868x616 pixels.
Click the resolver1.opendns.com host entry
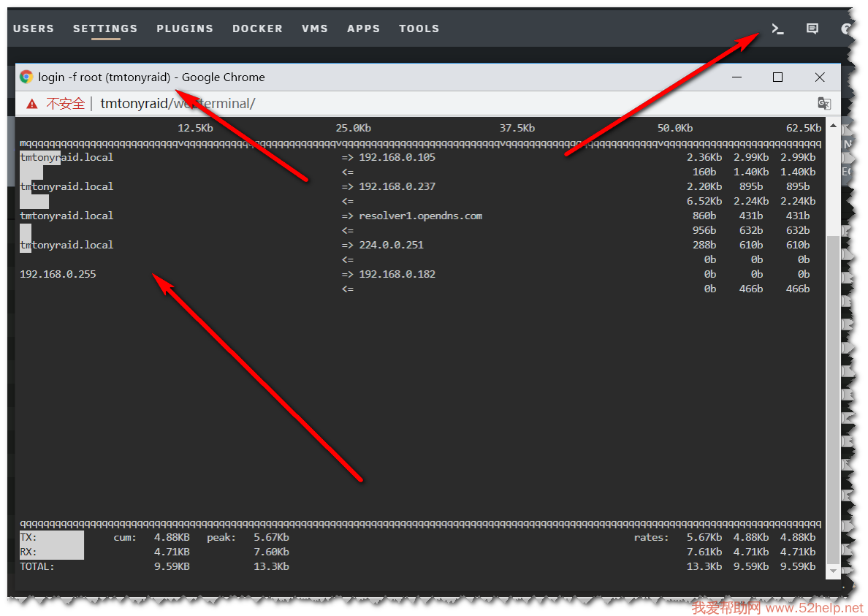point(420,216)
